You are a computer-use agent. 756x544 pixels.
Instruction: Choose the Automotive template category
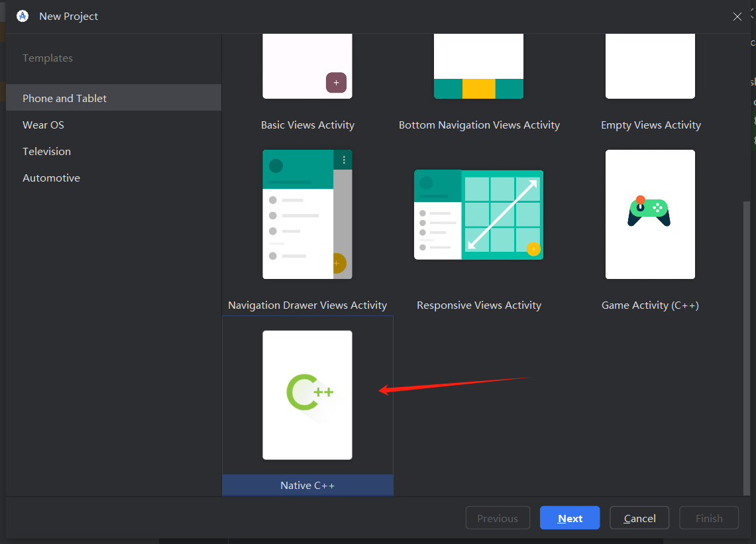coord(113,178)
